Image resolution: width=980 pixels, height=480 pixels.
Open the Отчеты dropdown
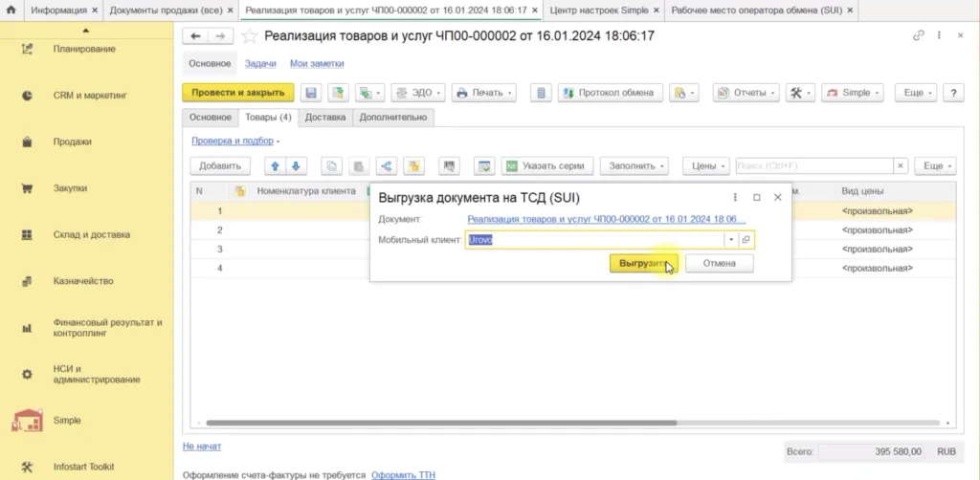pos(746,93)
